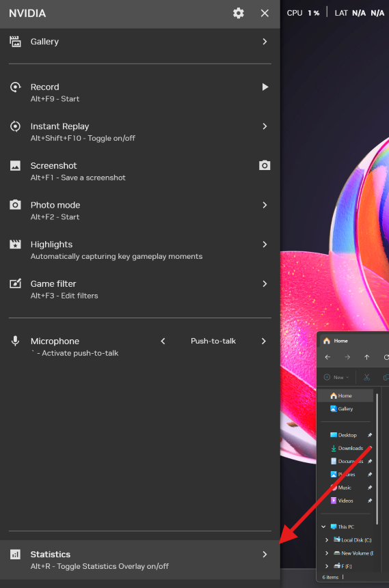This screenshot has height=588, width=389.
Task: Open Music in File Explorer sidebar
Action: pos(340,488)
